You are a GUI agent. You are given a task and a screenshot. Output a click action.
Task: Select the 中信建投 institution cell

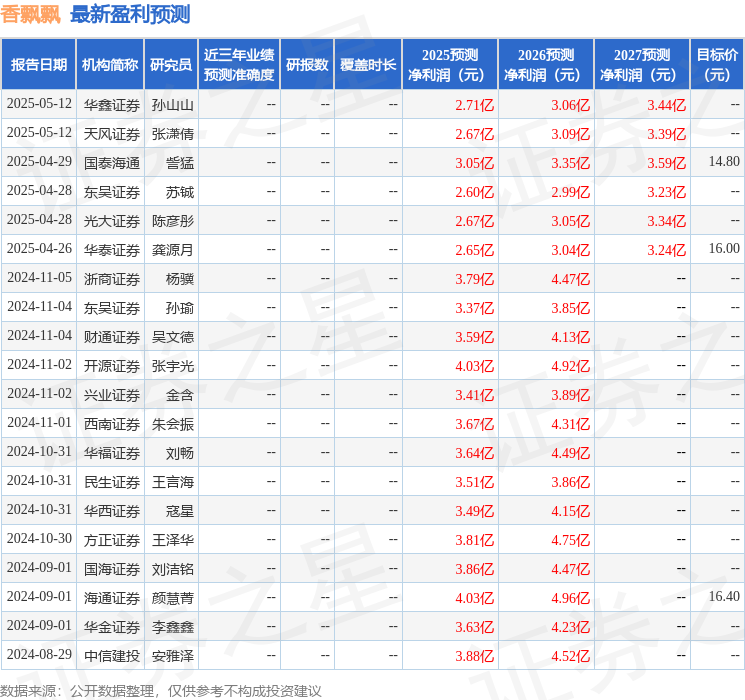112,656
